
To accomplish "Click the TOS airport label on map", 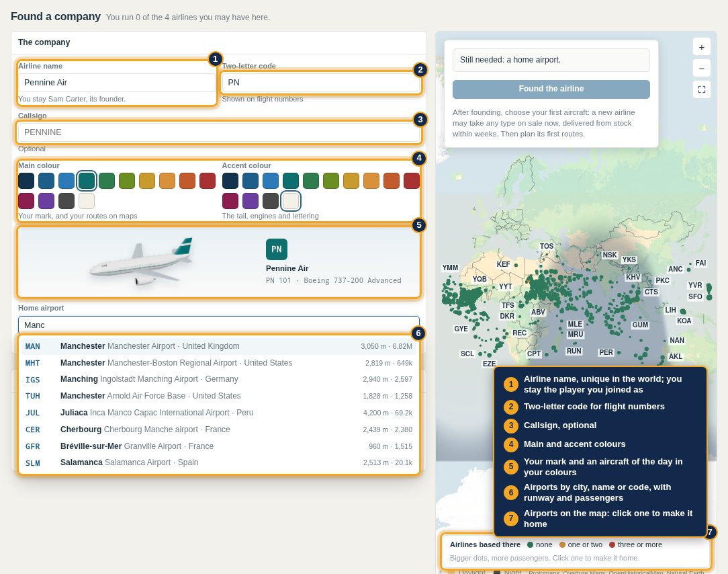I will 547,246.
